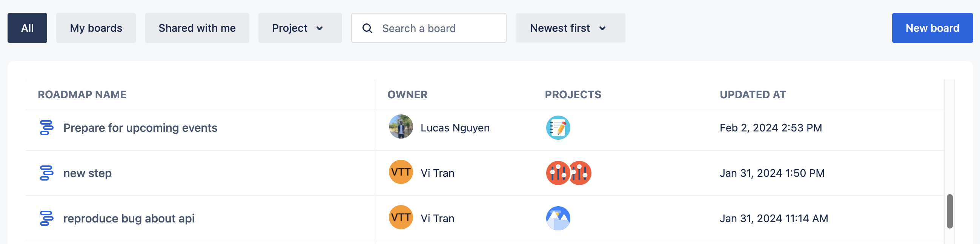Click the notepad project icon

click(x=558, y=128)
